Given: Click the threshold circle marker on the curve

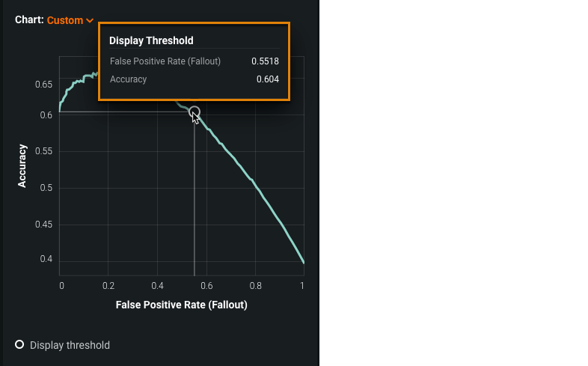Looking at the screenshot, I should (195, 112).
